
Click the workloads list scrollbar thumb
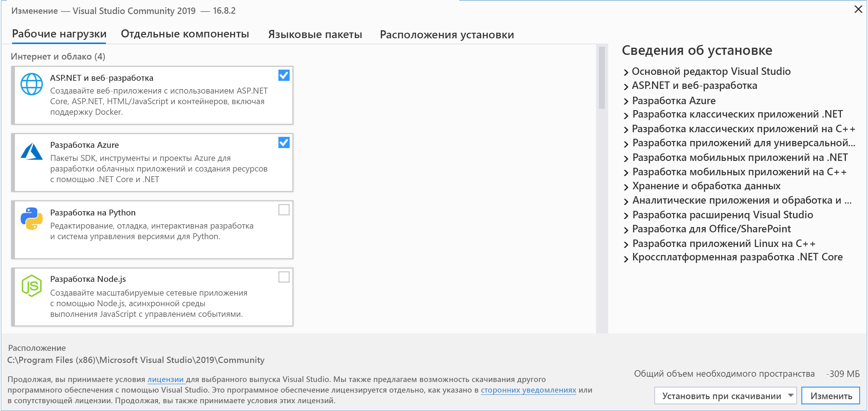tap(602, 78)
